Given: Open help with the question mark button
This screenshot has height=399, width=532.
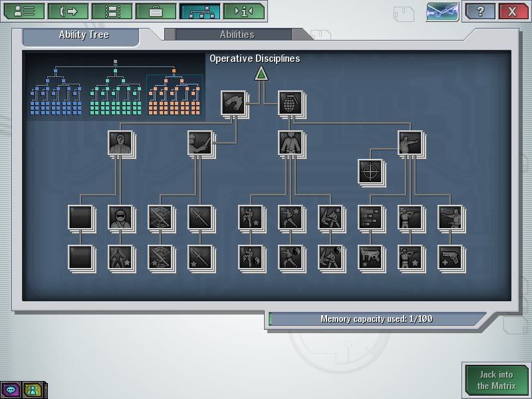Looking at the screenshot, I should [479, 11].
